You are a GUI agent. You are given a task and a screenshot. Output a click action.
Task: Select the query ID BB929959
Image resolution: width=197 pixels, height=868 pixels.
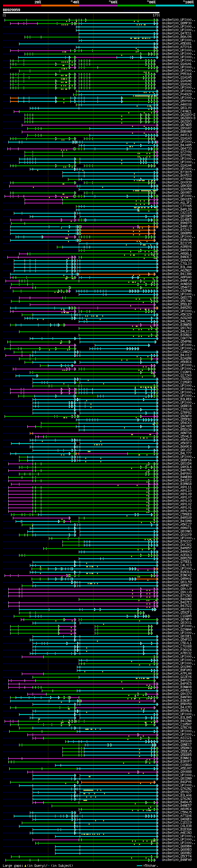(x=11, y=10)
